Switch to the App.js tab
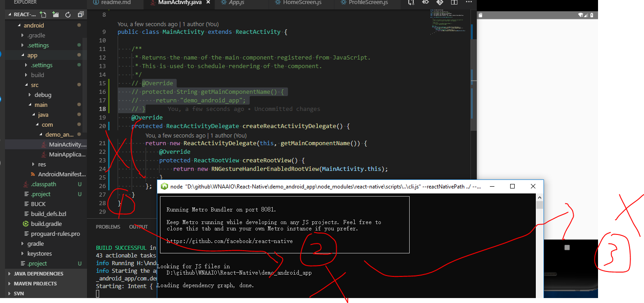Viewport: 644px width, 303px height. pyautogui.click(x=236, y=3)
